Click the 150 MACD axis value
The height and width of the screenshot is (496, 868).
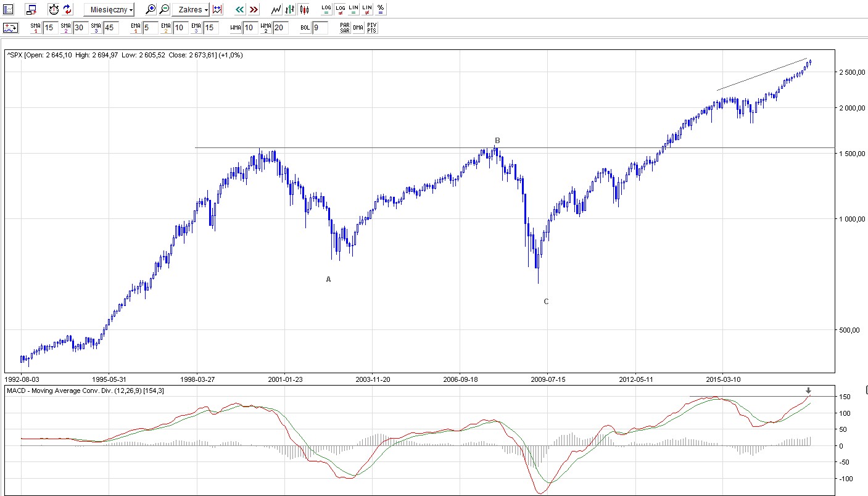[x=845, y=397]
